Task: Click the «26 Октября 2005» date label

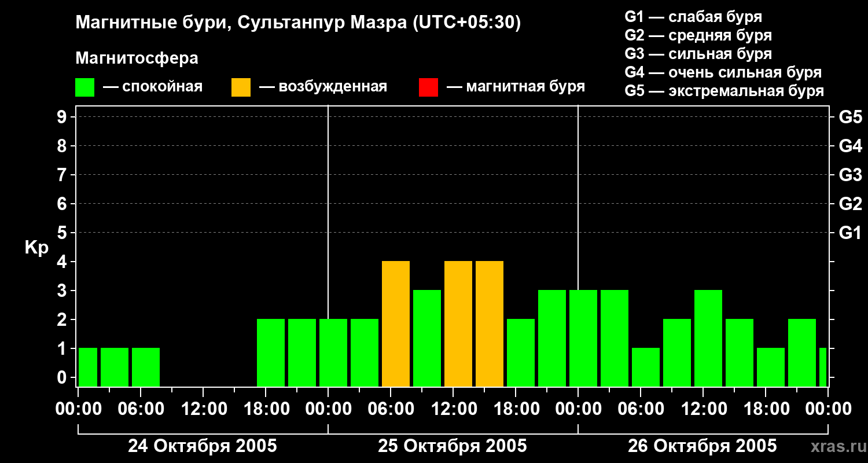Action: click(703, 446)
